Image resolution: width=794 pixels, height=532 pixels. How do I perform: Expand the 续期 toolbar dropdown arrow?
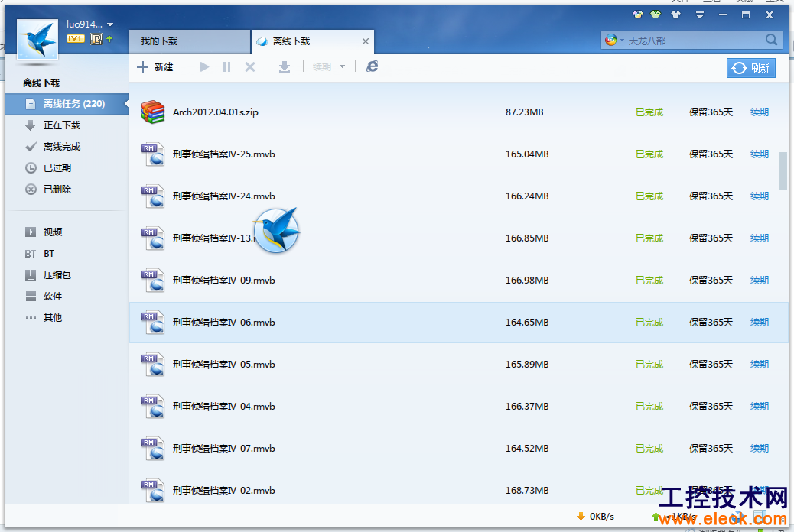tap(343, 66)
